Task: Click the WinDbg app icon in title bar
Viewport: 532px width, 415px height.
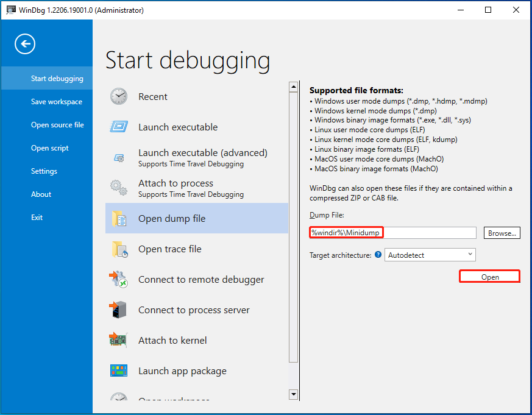Action: tap(11, 10)
